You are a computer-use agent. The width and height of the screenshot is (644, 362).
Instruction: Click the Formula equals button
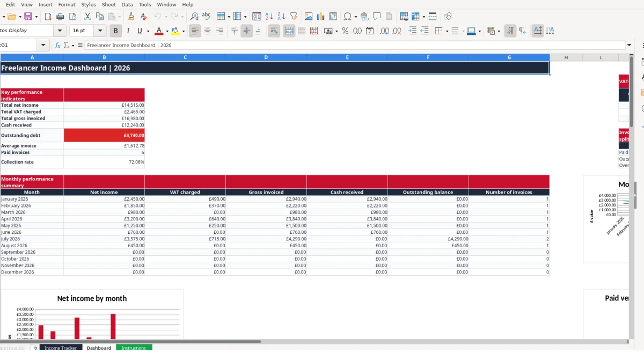tap(80, 46)
